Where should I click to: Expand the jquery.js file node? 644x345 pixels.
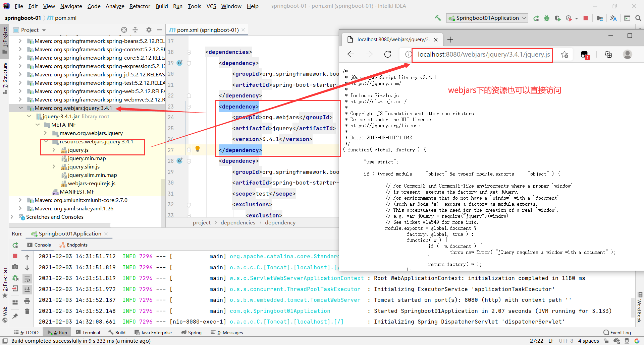tap(54, 150)
